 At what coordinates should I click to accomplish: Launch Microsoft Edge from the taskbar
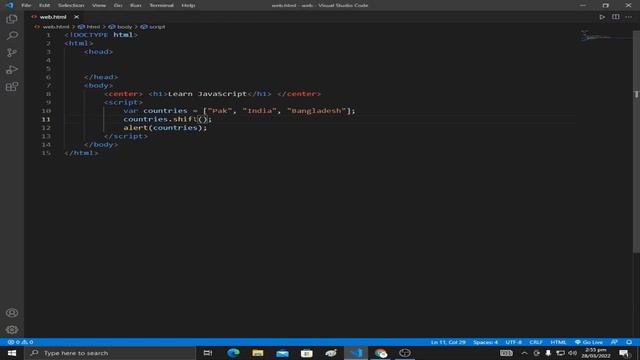click(233, 353)
